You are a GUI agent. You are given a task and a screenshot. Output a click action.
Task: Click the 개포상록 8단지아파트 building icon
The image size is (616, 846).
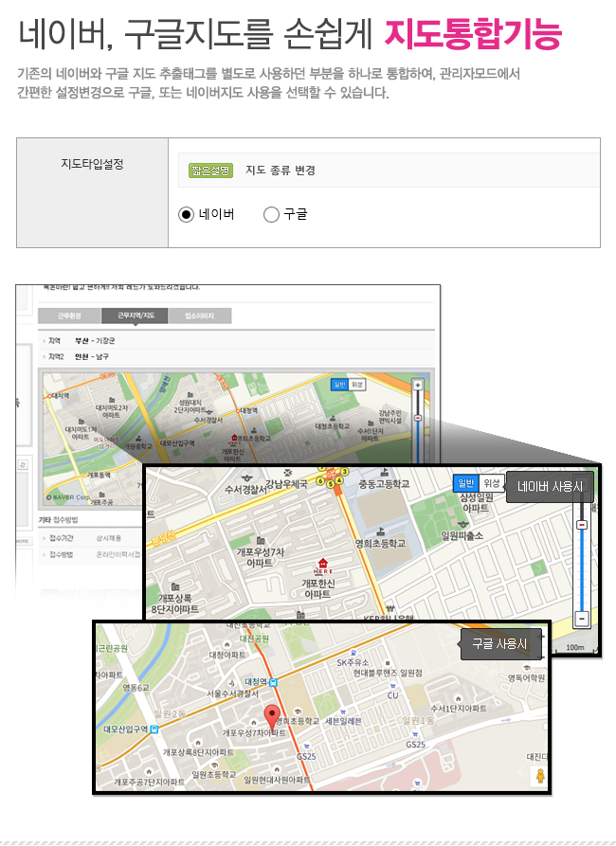[x=175, y=586]
